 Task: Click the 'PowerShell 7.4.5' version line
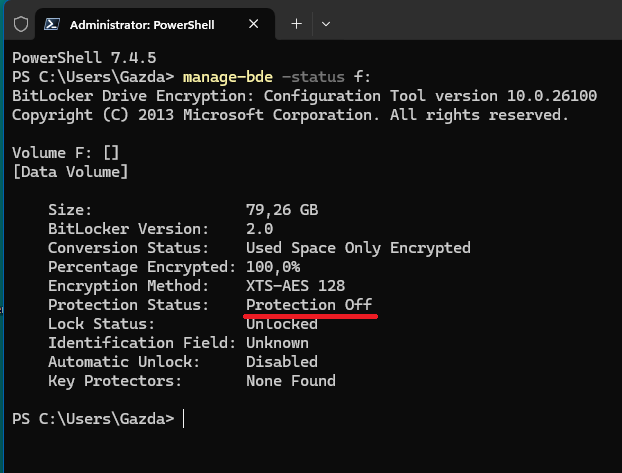(x=84, y=58)
